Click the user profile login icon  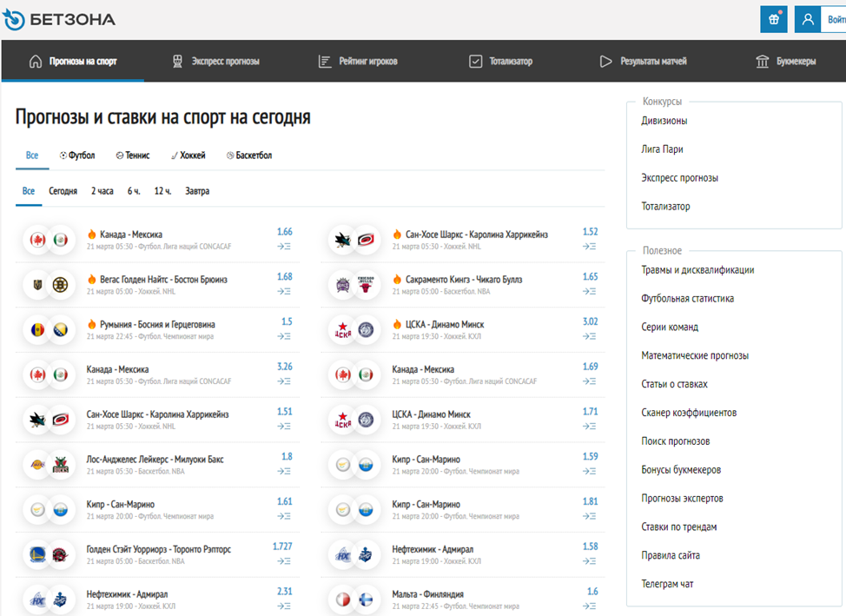[x=809, y=19]
